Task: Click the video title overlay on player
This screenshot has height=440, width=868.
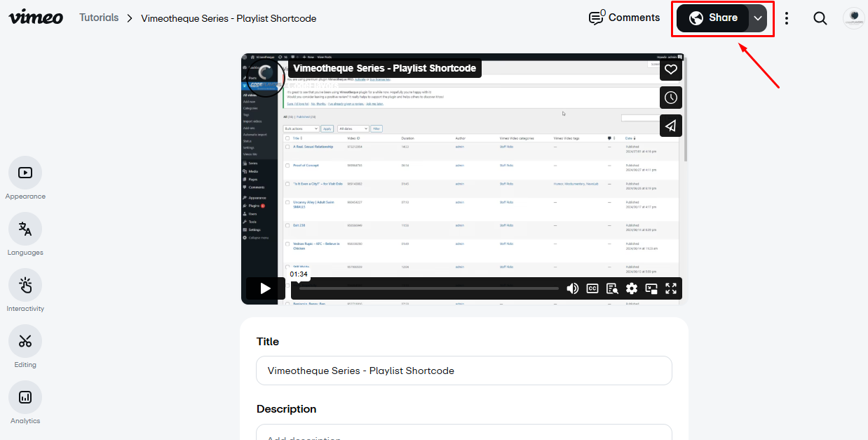Action: coord(384,68)
